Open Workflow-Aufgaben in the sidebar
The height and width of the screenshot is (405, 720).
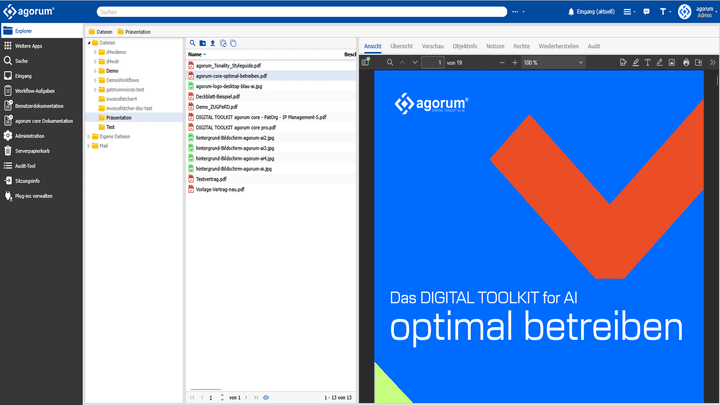41,91
